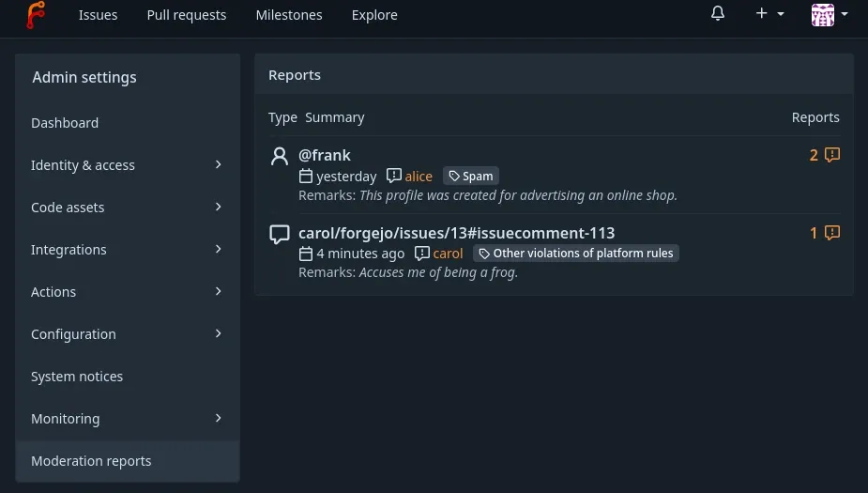
Task: Click the report count icon for the issue comment
Action: (831, 233)
